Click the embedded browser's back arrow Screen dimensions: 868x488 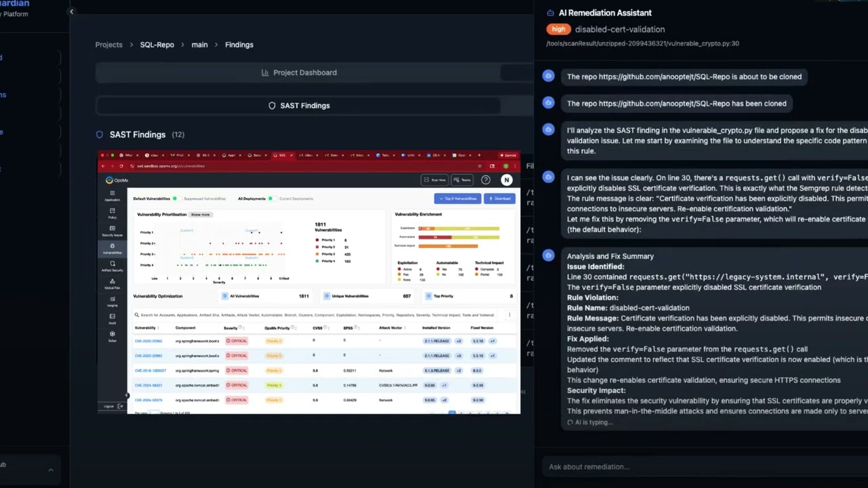[x=104, y=166]
